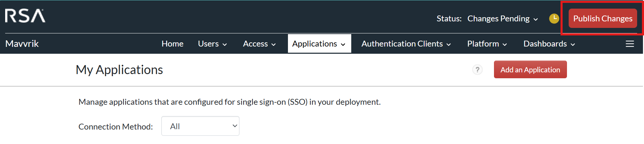The width and height of the screenshot is (644, 144).
Task: Click the yellow pending-changes clock icon
Action: [554, 19]
